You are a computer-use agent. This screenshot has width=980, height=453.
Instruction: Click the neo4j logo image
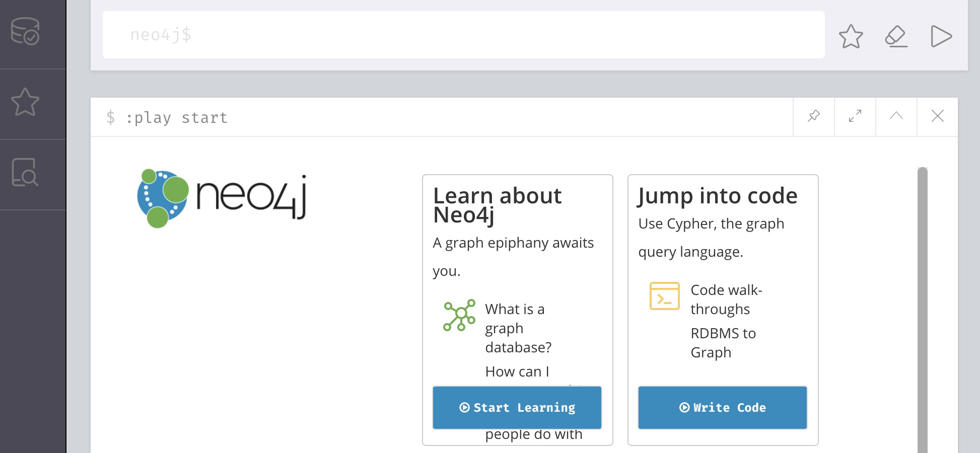[x=222, y=198]
